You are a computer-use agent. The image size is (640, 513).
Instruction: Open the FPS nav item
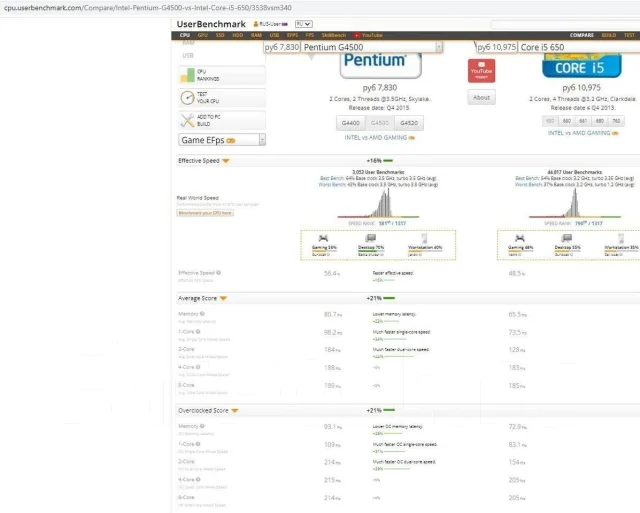click(310, 36)
